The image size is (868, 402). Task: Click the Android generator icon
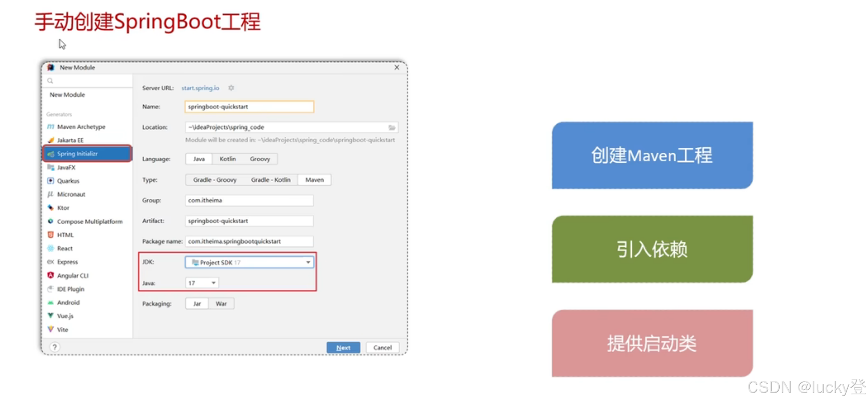point(50,303)
